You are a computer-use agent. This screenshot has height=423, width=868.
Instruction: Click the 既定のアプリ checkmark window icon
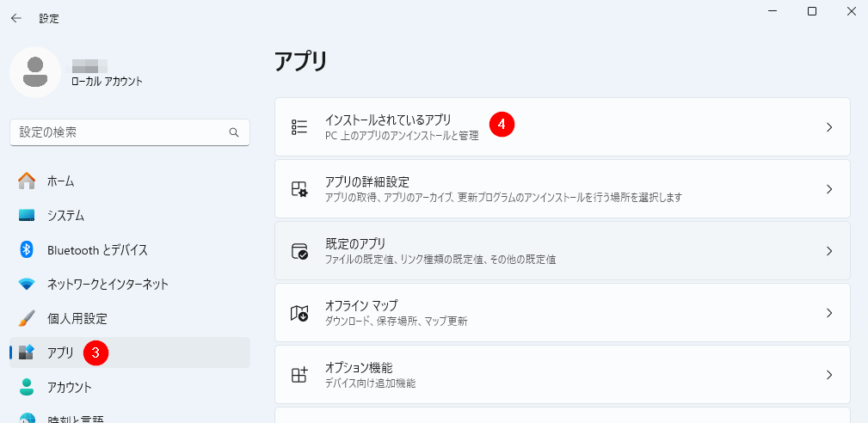(299, 251)
